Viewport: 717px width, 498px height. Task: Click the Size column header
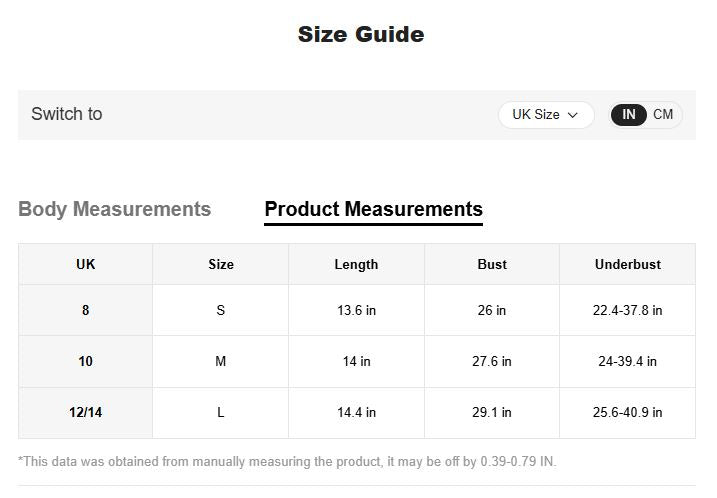[221, 265]
